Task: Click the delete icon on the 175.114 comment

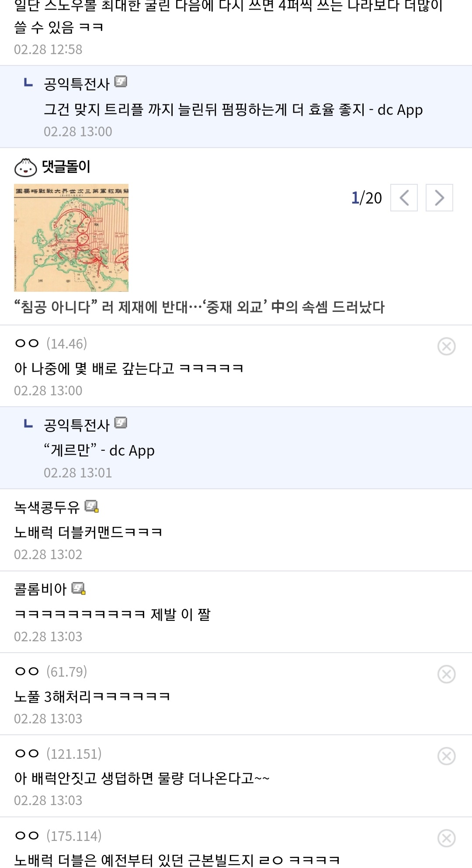Action: pos(446,838)
